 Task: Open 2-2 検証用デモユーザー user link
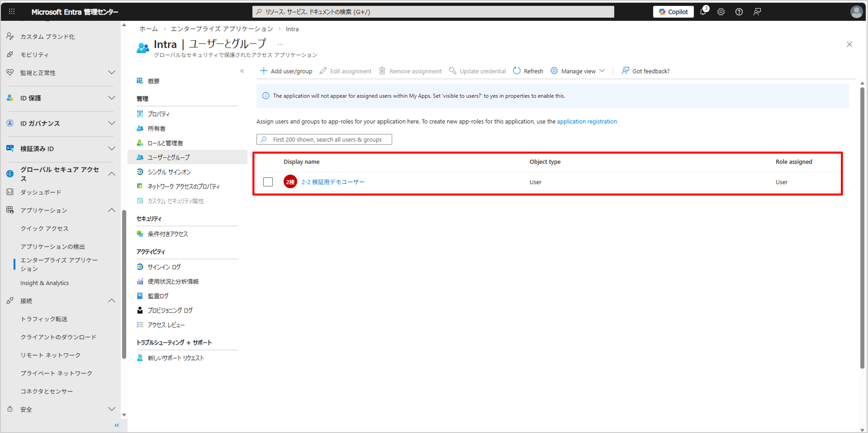click(x=333, y=182)
